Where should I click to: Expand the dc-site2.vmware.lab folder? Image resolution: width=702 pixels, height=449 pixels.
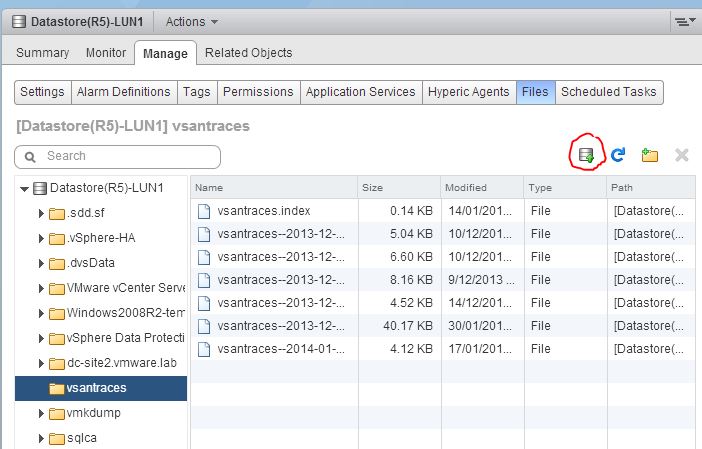pos(41,363)
